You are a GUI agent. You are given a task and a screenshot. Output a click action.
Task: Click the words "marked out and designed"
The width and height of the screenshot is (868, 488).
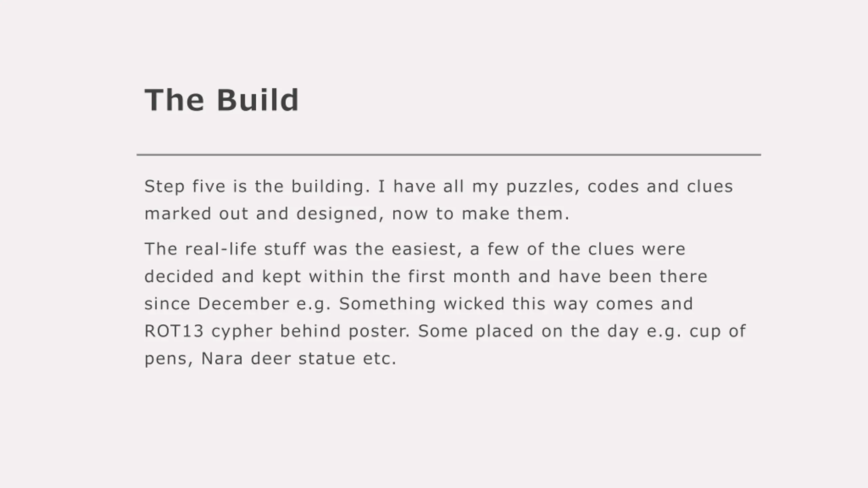(261, 215)
